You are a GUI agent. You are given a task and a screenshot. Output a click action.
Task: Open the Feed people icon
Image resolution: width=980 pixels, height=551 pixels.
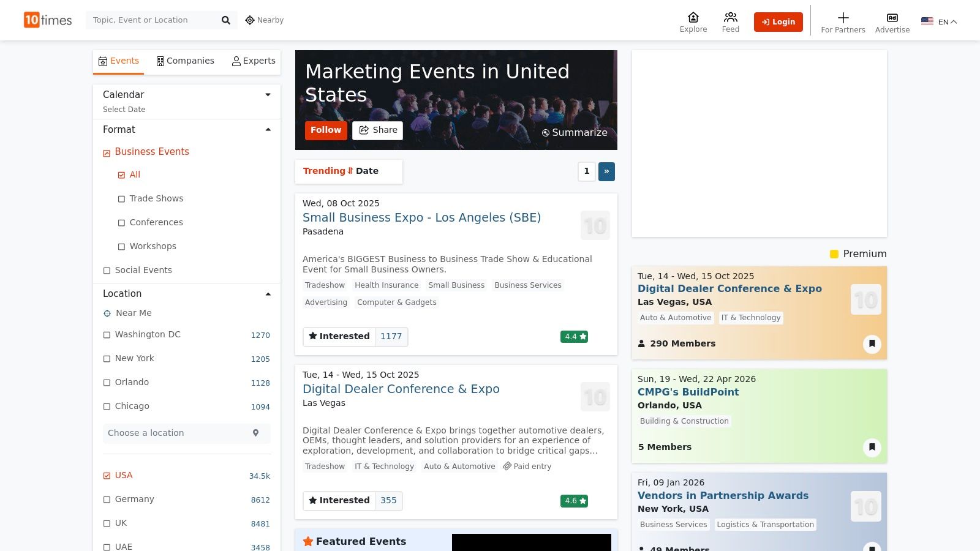(730, 17)
